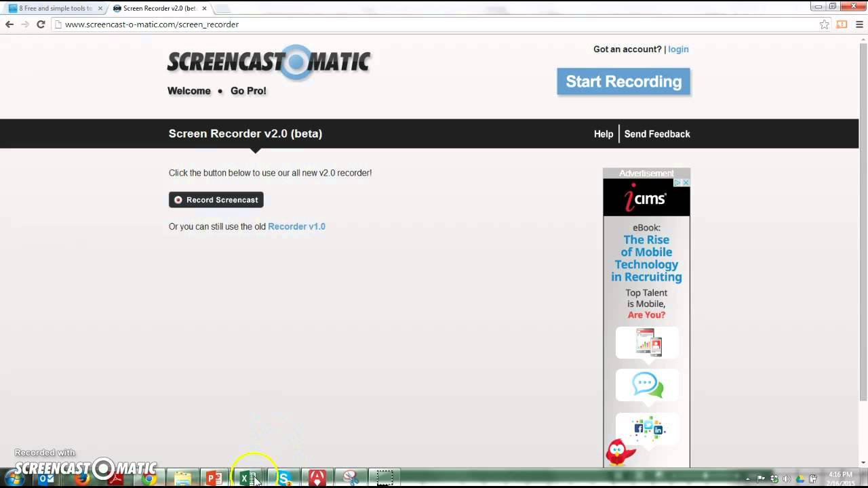Click the social media icons bubble in the ad
The height and width of the screenshot is (488, 868).
[x=647, y=428]
